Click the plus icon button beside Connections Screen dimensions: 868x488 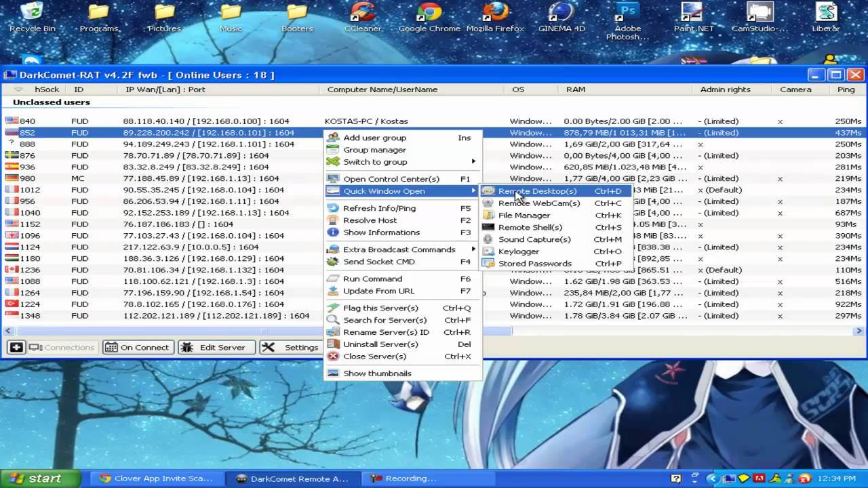click(16, 348)
